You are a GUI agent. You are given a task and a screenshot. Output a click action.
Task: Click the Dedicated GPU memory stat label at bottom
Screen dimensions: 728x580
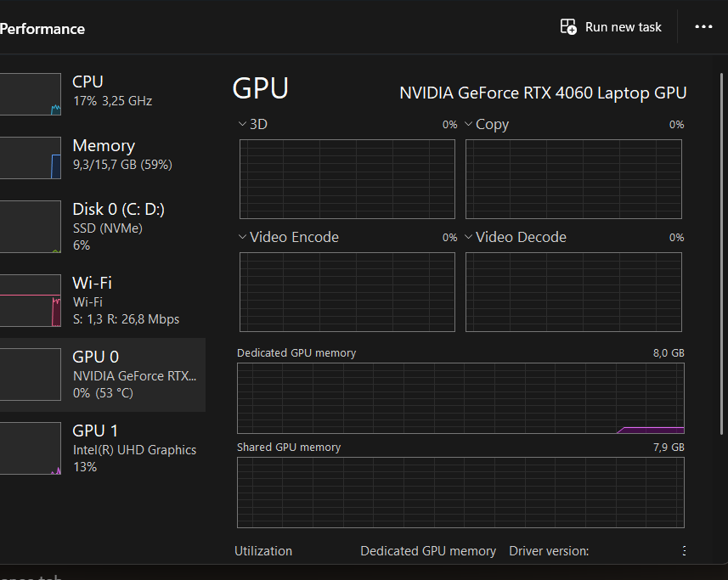[x=428, y=551]
